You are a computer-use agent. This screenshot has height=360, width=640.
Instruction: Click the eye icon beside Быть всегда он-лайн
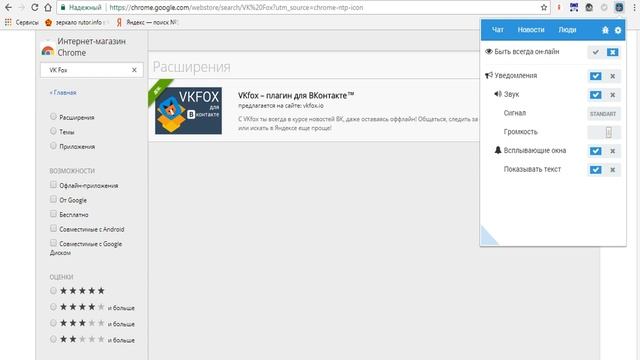tap(489, 52)
